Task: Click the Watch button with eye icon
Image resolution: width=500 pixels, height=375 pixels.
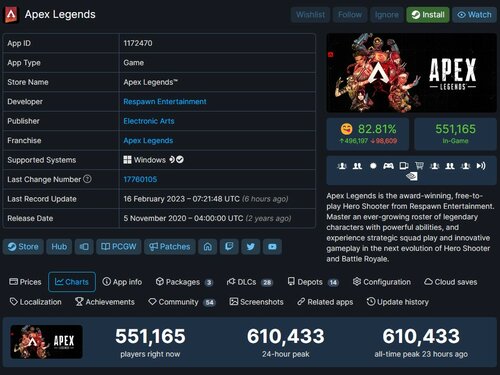Action: click(x=474, y=15)
